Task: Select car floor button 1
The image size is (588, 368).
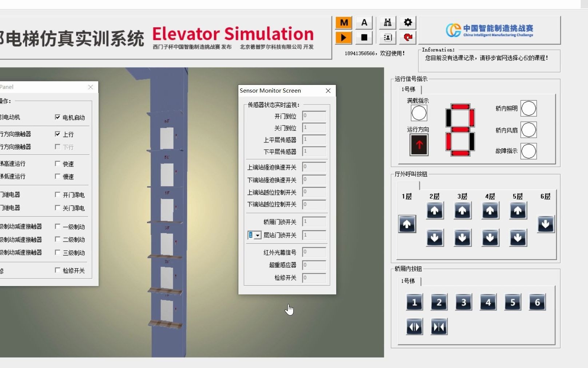Action: pyautogui.click(x=414, y=302)
